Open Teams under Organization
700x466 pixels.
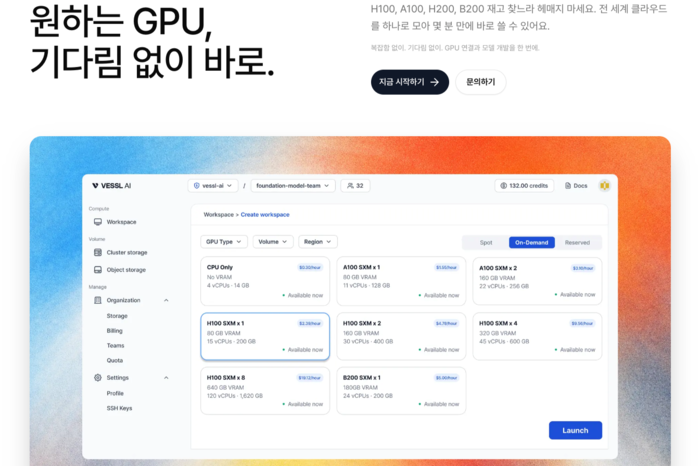(x=115, y=345)
